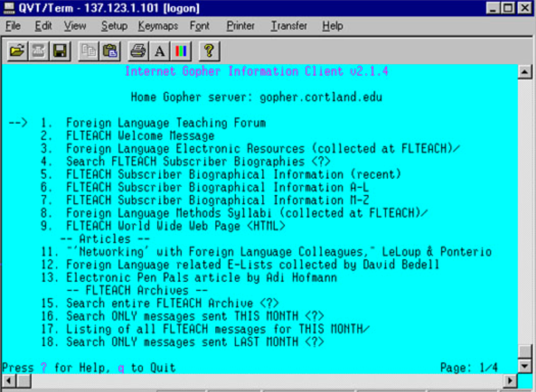
Task: Click the LeLoup & Ponterio article entry
Action: click(279, 252)
